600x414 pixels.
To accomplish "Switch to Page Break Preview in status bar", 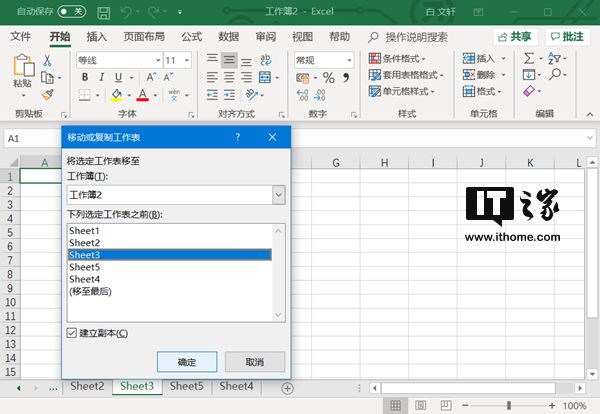I will (446, 405).
